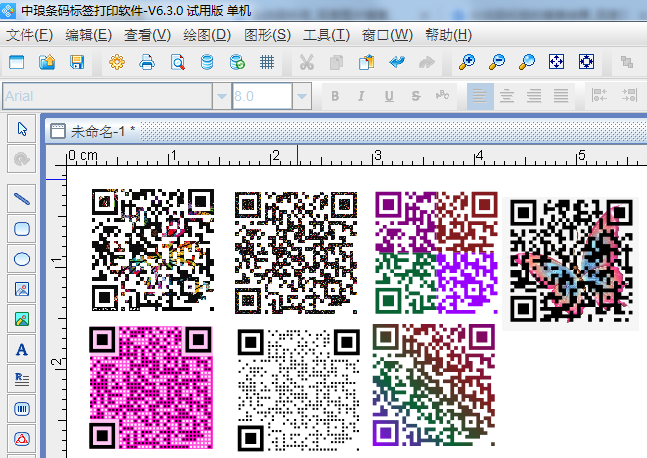The image size is (647, 458).
Task: Open the 绘图(D) menu
Action: point(207,35)
